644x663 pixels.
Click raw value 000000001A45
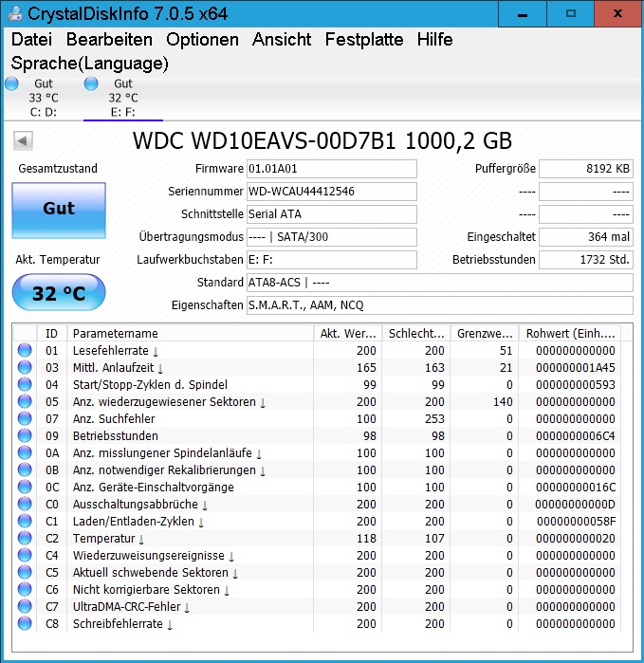(x=576, y=368)
